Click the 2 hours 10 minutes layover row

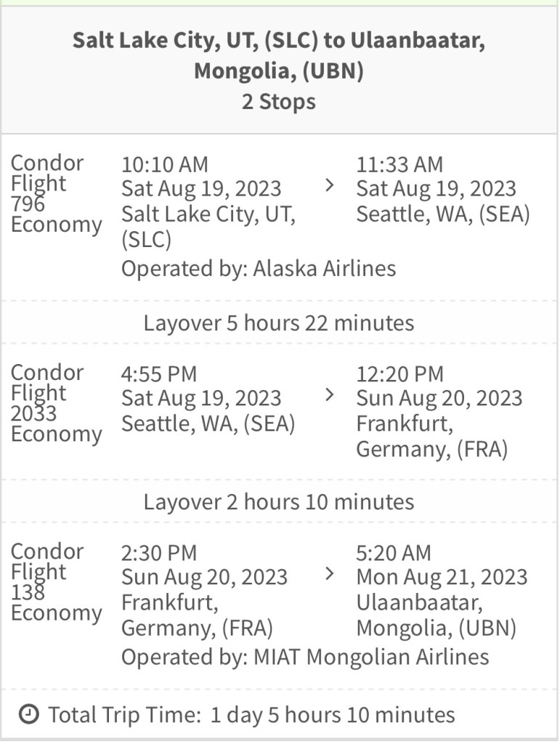click(279, 501)
